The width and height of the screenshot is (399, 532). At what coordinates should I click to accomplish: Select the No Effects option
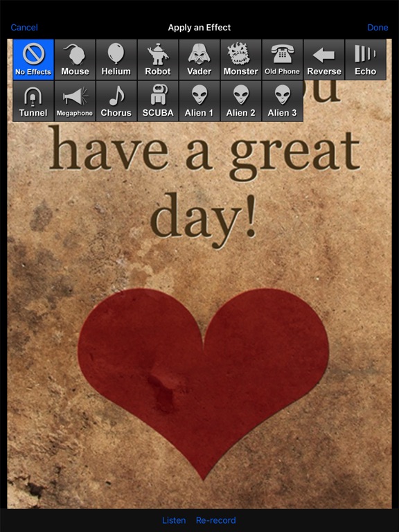point(33,60)
